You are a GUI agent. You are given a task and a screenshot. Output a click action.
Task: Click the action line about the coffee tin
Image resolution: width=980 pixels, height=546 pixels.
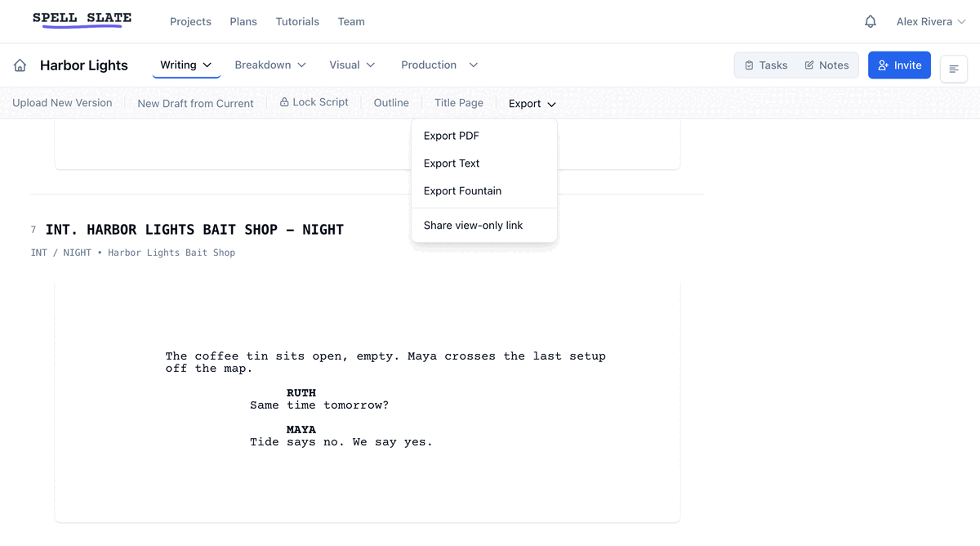pos(385,362)
